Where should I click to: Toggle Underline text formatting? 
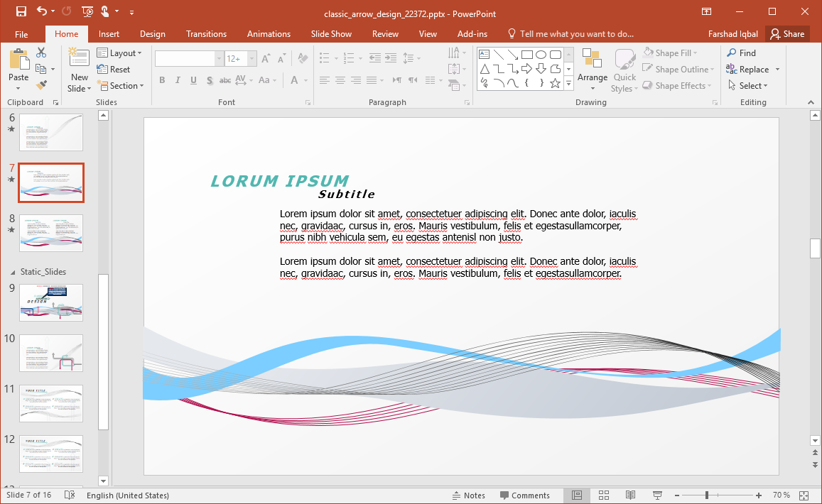(193, 80)
